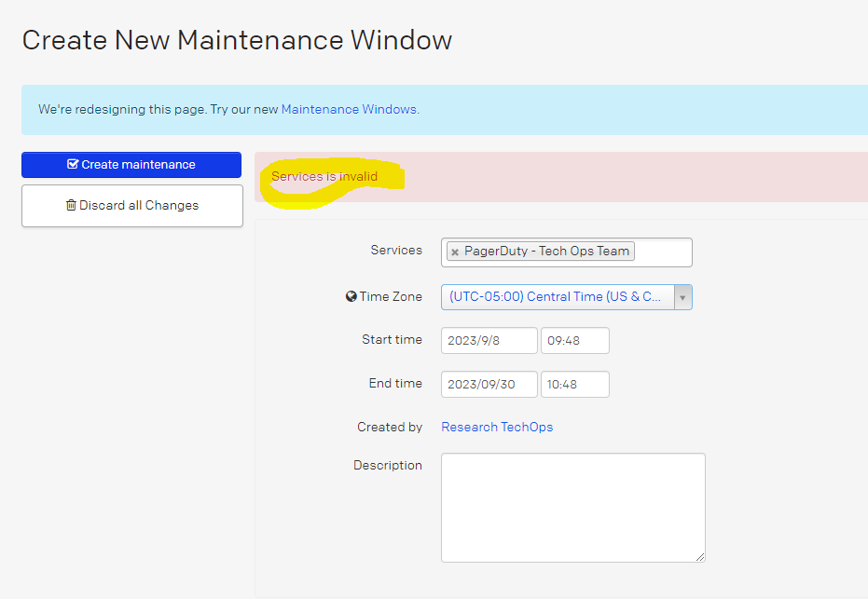Click the PagerDuty - Tech Ops Team tag text
The width and height of the screenshot is (868, 599).
546,252
